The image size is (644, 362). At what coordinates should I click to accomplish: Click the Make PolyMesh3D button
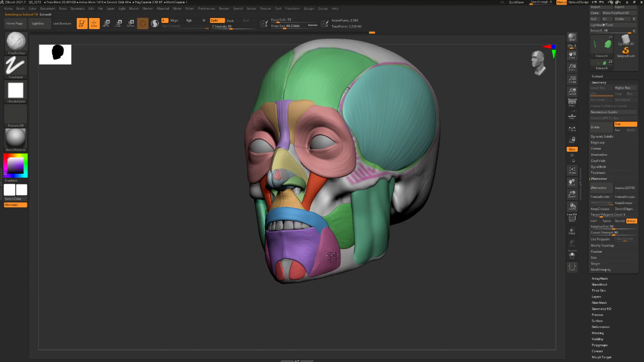pos(619,13)
